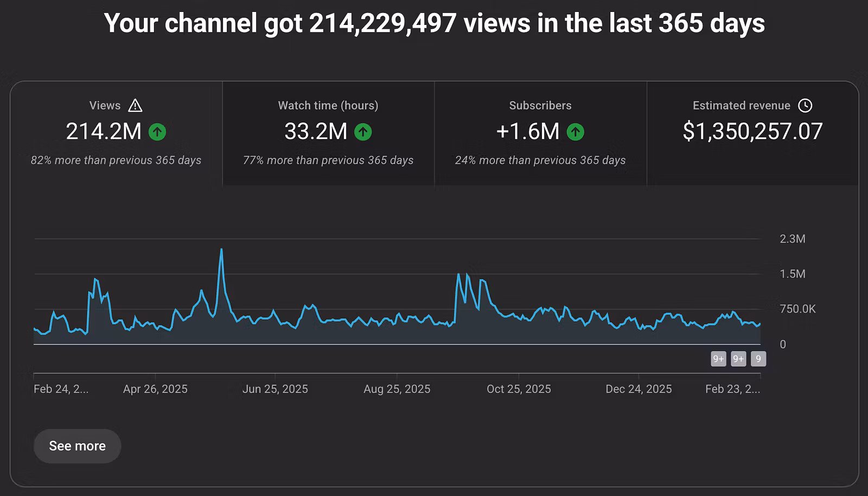Click the 9 video marker badge
Screen dimensions: 868x496
pos(758,359)
